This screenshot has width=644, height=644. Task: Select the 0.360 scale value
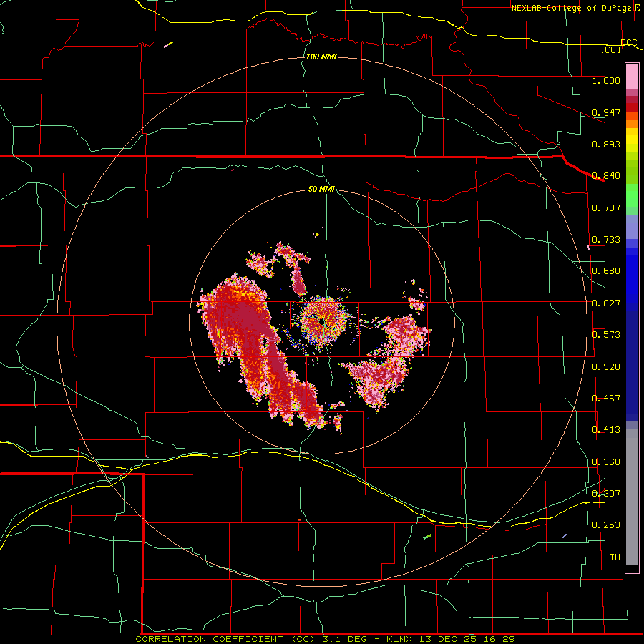[x=606, y=462]
